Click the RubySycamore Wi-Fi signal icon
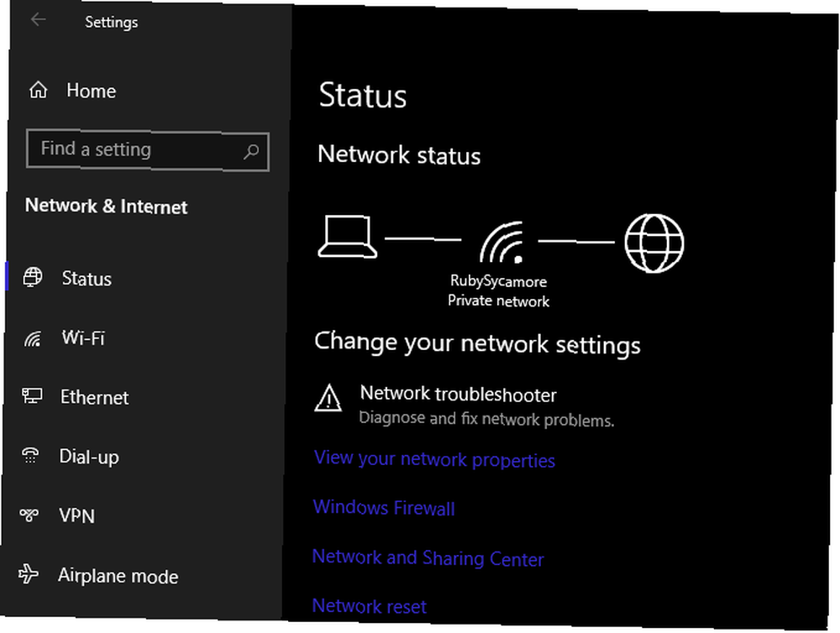 tap(501, 242)
